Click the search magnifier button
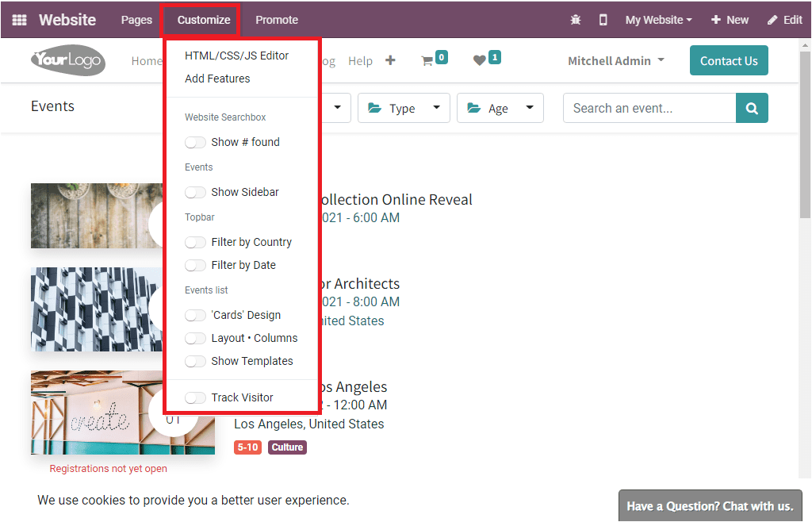Image resolution: width=812 pixels, height=522 pixels. coord(751,108)
